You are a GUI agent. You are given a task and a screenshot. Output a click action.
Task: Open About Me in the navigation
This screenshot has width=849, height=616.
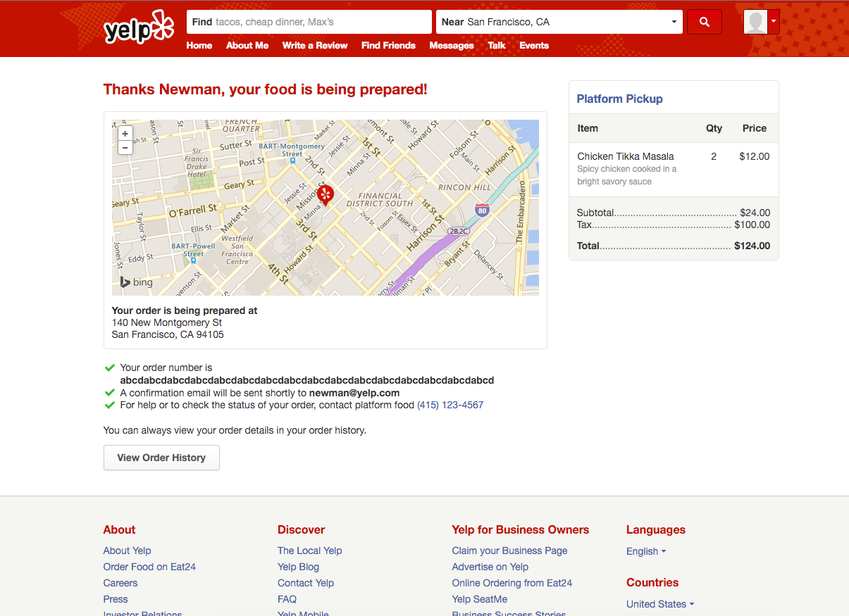[247, 45]
